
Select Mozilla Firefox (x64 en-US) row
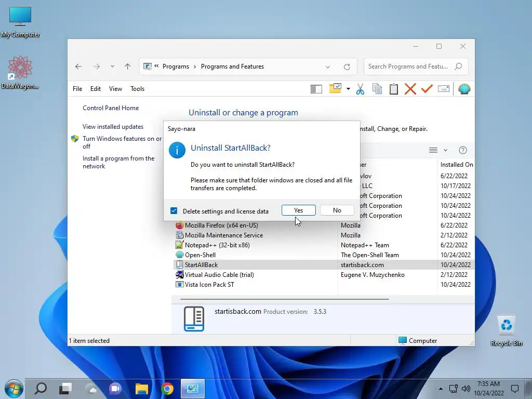click(324, 225)
